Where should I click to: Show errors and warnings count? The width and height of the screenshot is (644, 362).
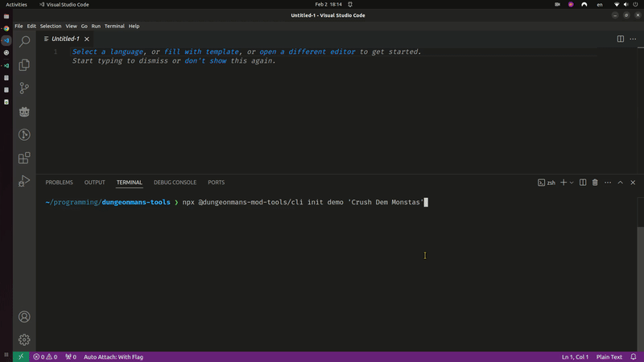coord(45,356)
